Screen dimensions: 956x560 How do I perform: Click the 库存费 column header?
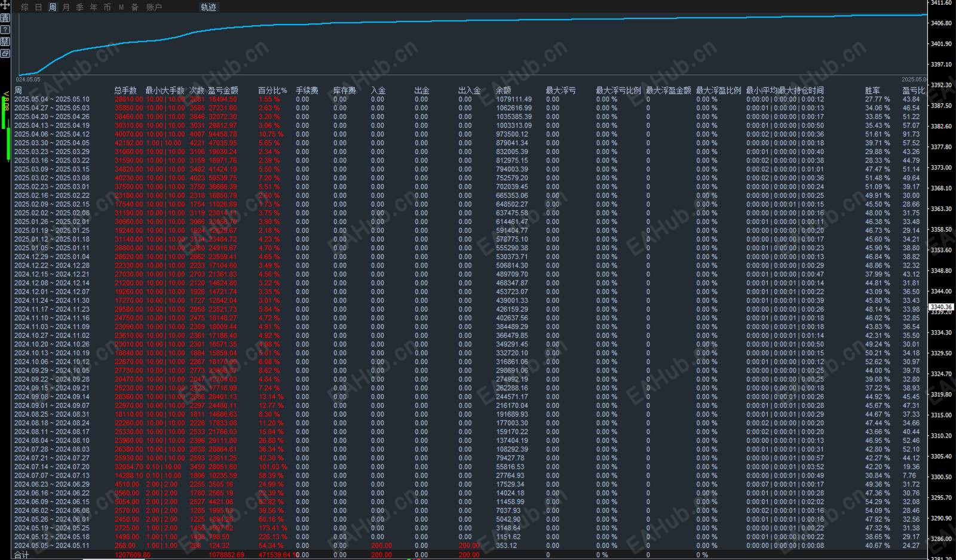344,90
